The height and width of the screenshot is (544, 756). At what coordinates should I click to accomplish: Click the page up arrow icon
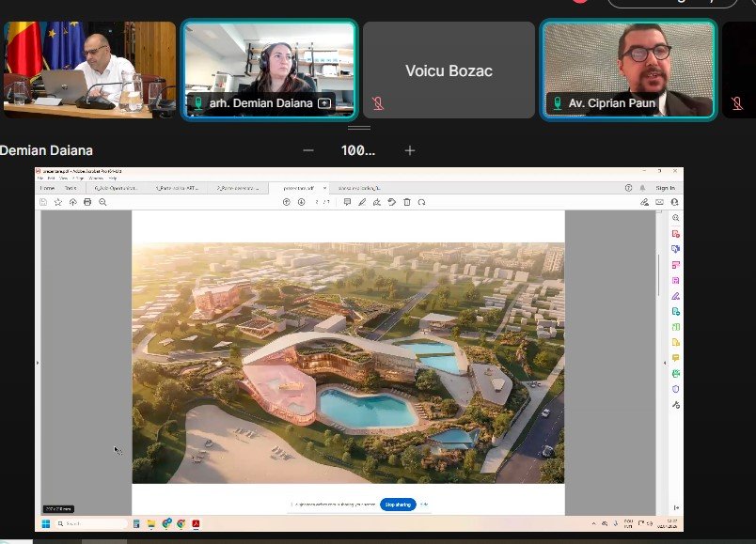[x=287, y=202]
